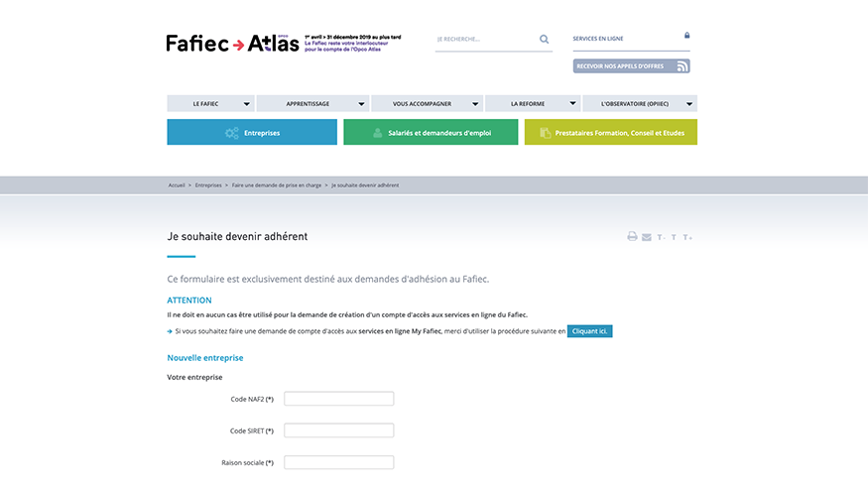Open the La Reforme menu
The image size is (868, 486).
[533, 103]
